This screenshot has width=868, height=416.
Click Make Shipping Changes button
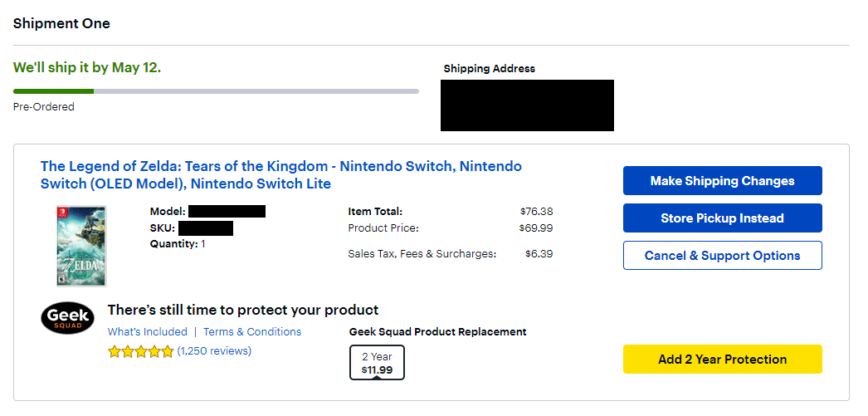click(x=723, y=180)
